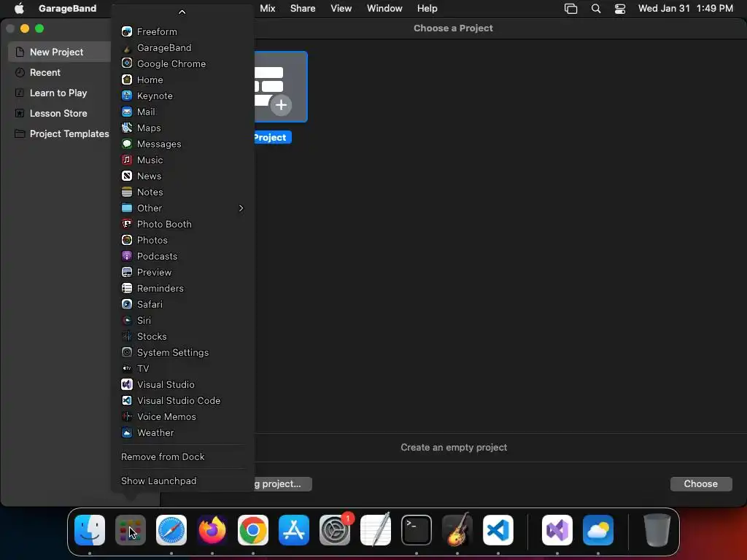Open Control Center in menu bar
Image resolution: width=747 pixels, height=560 pixels.
(620, 9)
